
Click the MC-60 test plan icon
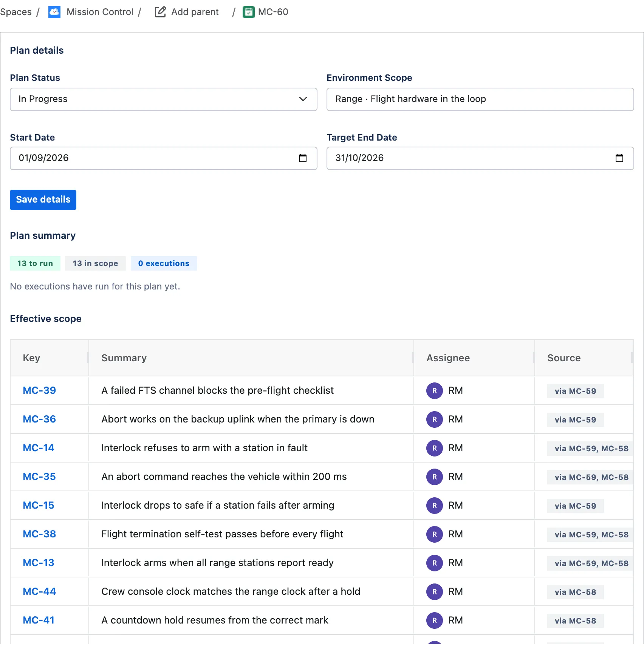pyautogui.click(x=248, y=12)
